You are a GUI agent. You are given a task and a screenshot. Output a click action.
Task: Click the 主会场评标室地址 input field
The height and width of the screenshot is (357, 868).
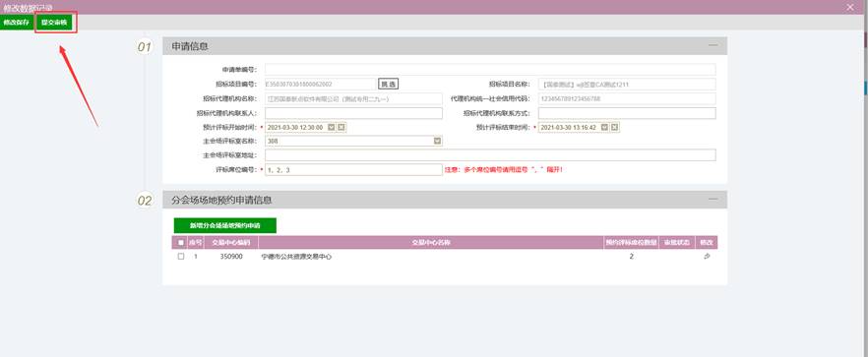point(490,155)
